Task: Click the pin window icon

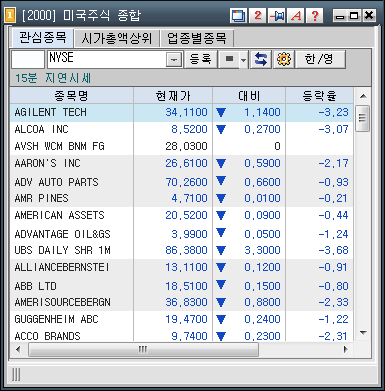Action: [x=277, y=16]
